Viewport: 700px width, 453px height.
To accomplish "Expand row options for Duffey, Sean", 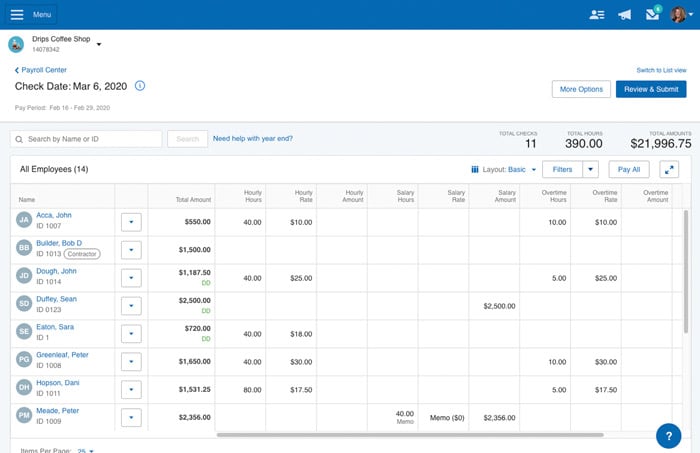I will (131, 306).
